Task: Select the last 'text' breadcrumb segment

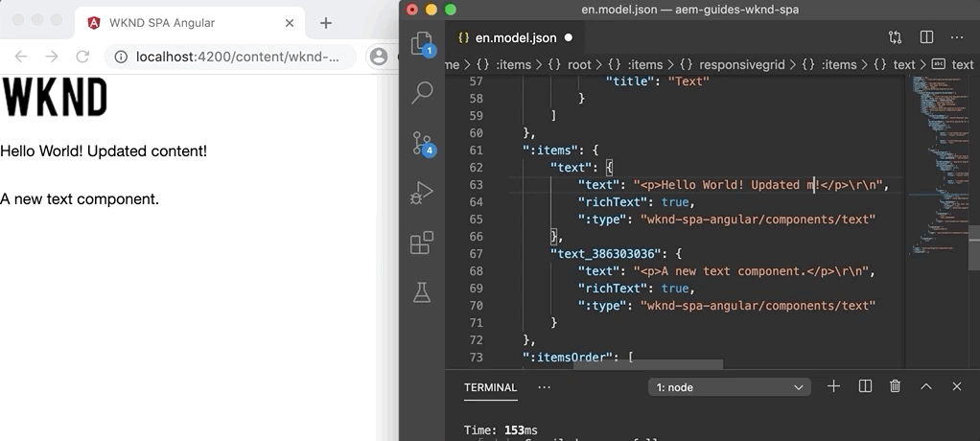Action: click(963, 64)
